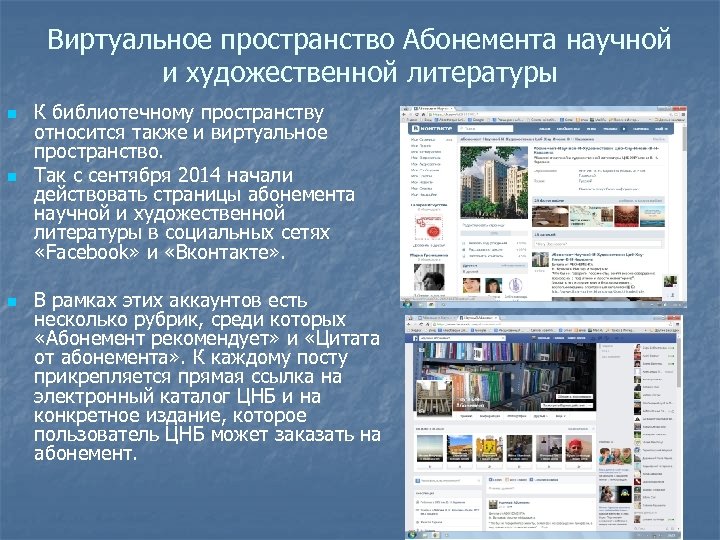Expand the Ещё dropdown on Facebook profile
The image size is (720, 540).
(x=561, y=416)
